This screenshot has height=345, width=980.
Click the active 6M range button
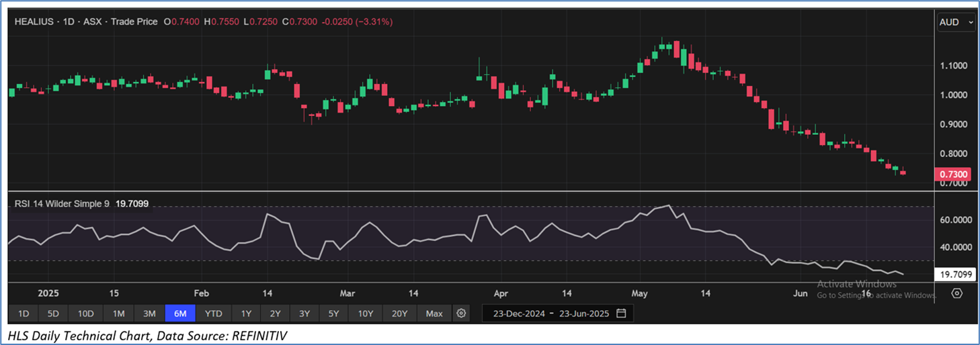point(180,313)
